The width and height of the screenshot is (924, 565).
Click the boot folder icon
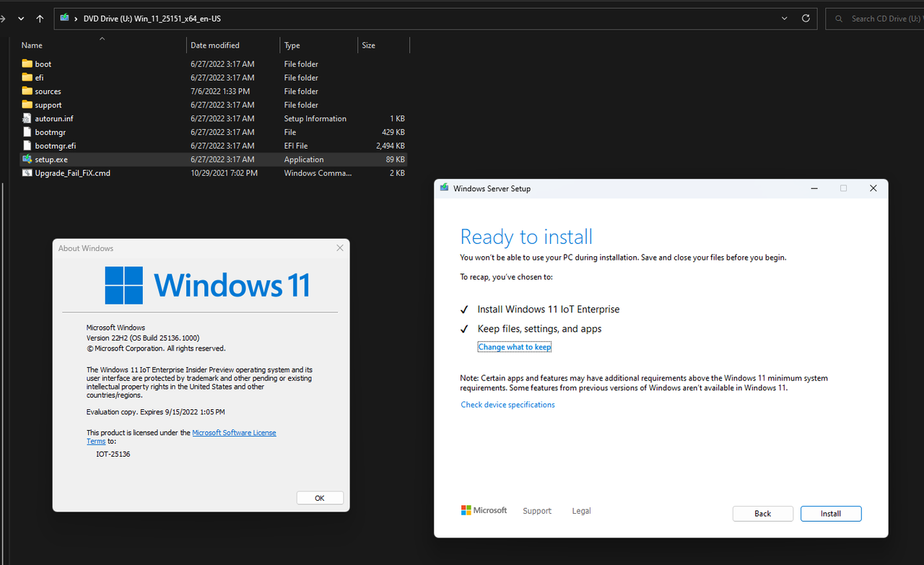click(x=27, y=63)
